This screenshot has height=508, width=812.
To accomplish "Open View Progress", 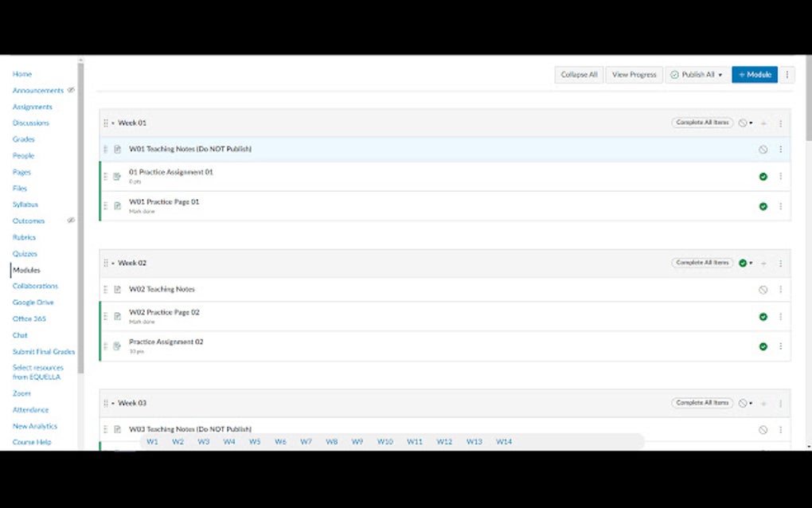I will (x=634, y=74).
